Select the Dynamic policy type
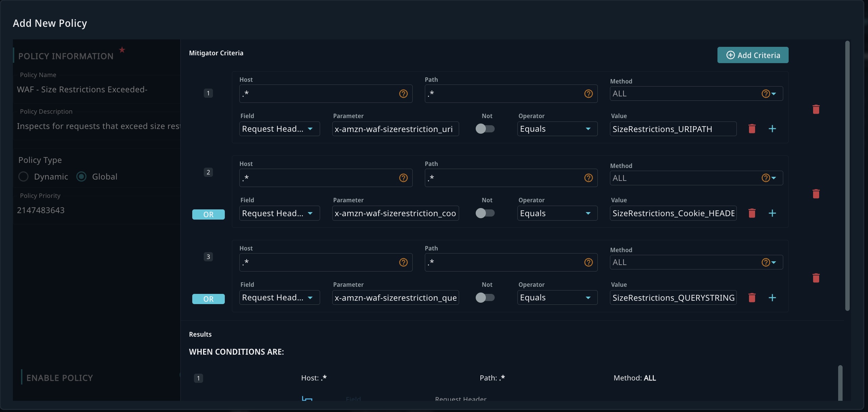The image size is (868, 412). (x=23, y=176)
